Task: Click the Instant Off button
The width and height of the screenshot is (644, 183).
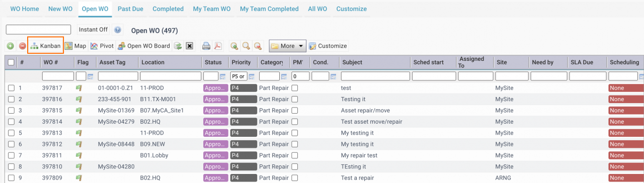Action: click(93, 30)
